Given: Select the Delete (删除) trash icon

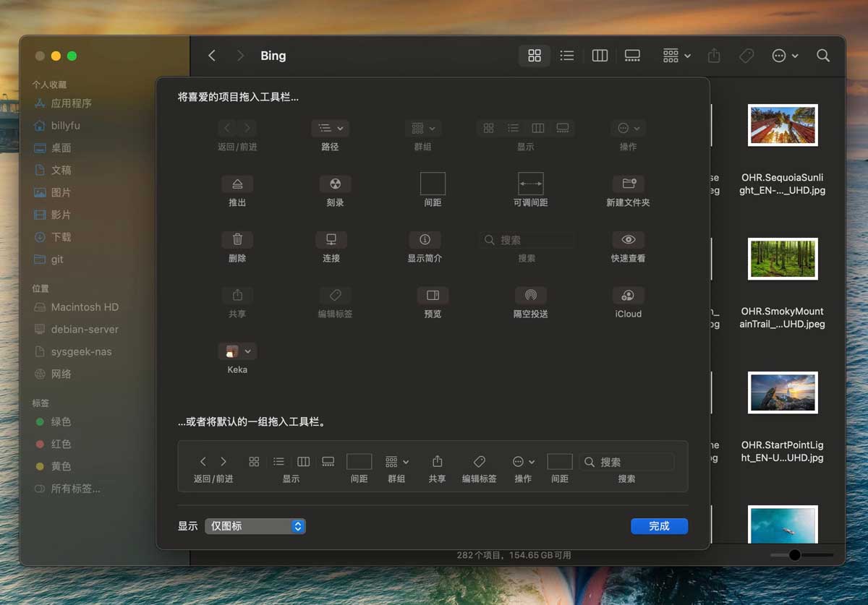Looking at the screenshot, I should click(x=237, y=239).
